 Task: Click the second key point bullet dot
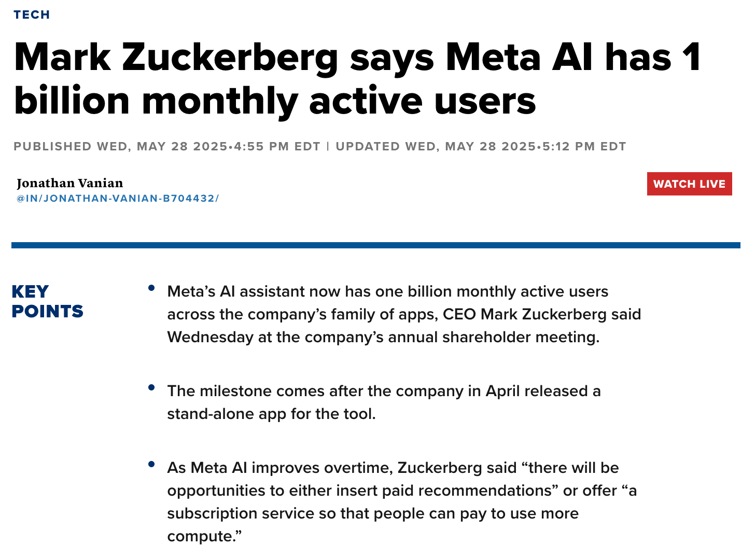[151, 387]
